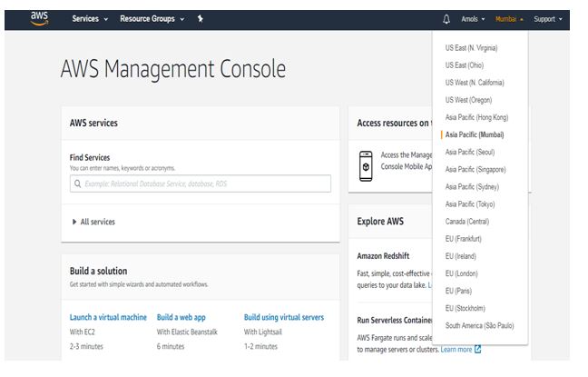Choose Asia Pacific (Sydney) region
Screen dimensions: 588x377
click(x=472, y=186)
